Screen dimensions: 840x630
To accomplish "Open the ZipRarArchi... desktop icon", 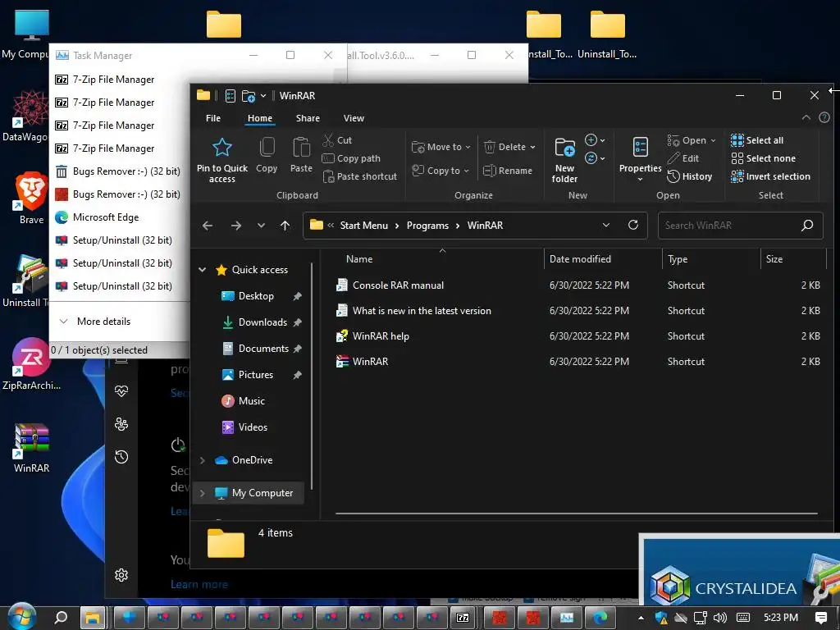I will tap(31, 364).
